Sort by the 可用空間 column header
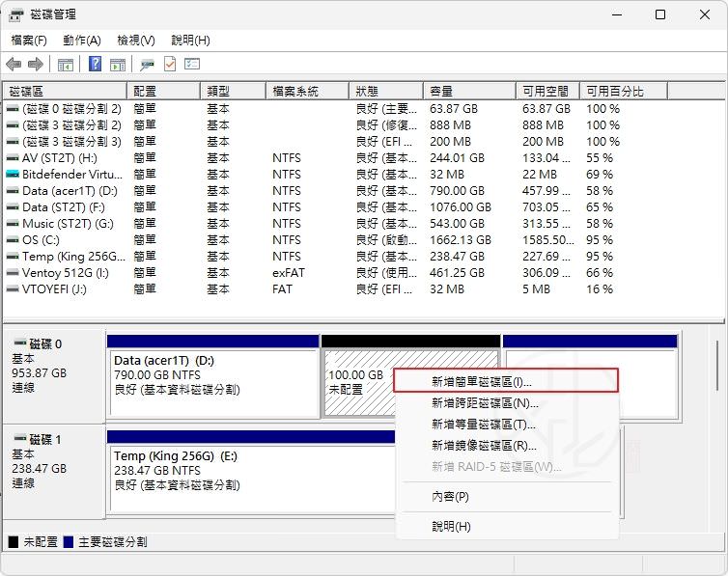 tap(548, 92)
